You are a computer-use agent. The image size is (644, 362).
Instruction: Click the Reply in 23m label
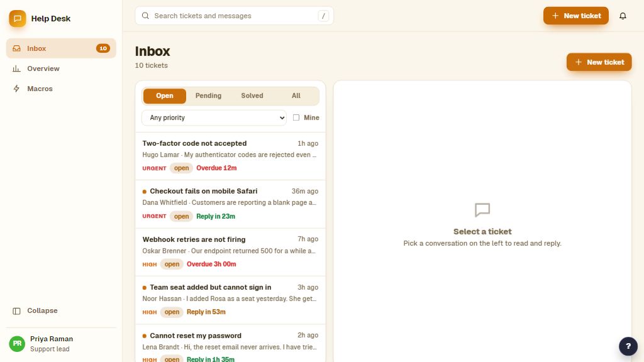click(x=216, y=216)
